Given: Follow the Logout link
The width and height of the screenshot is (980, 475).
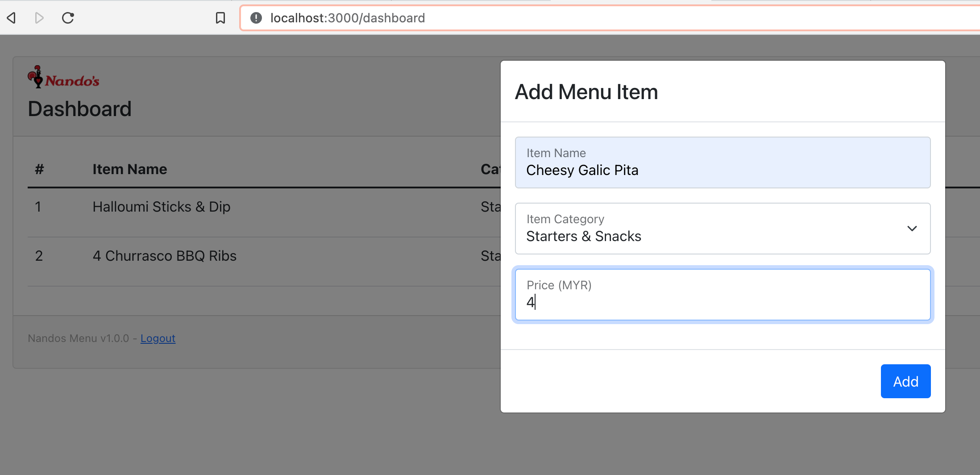Looking at the screenshot, I should pyautogui.click(x=158, y=338).
